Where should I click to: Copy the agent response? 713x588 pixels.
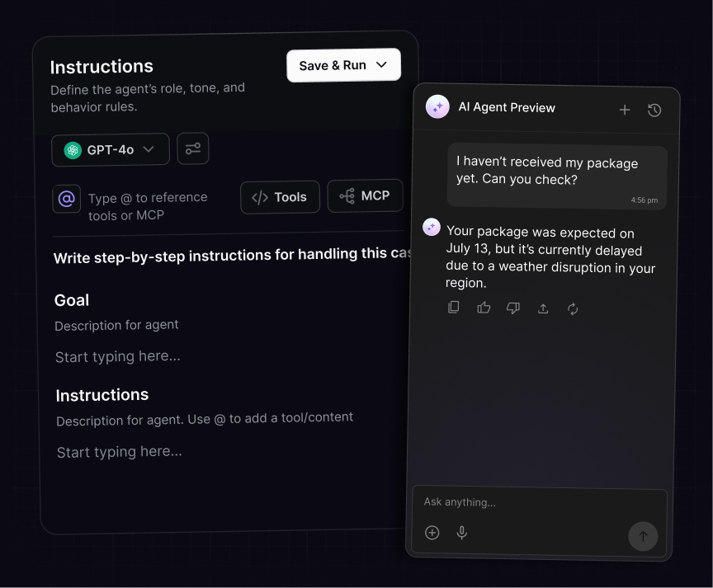pos(454,308)
